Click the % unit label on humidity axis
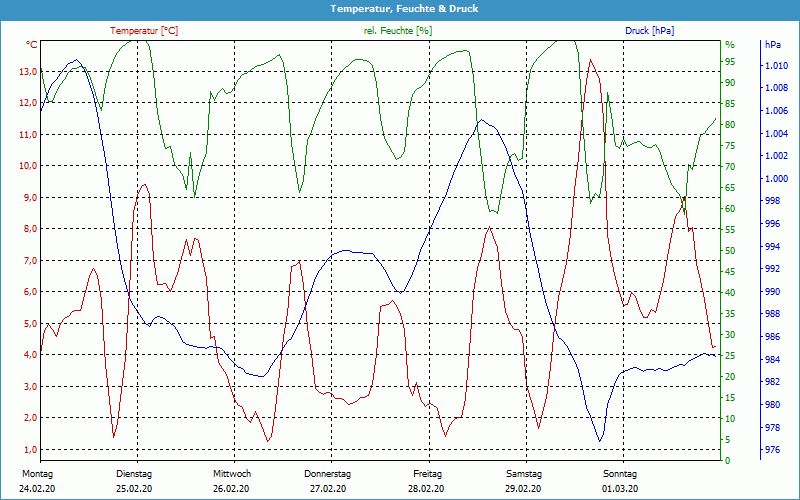Viewport: 800px width, 500px height. coord(729,45)
